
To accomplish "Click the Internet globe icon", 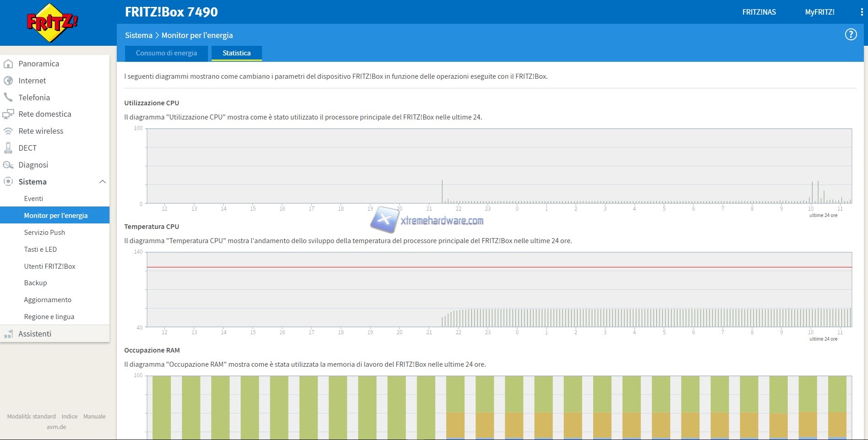I will [x=8, y=81].
